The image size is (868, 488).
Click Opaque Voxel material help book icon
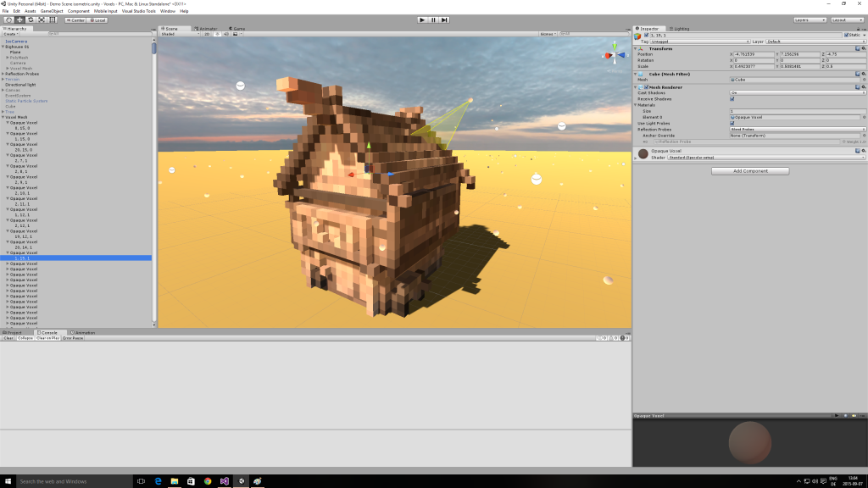click(x=858, y=151)
